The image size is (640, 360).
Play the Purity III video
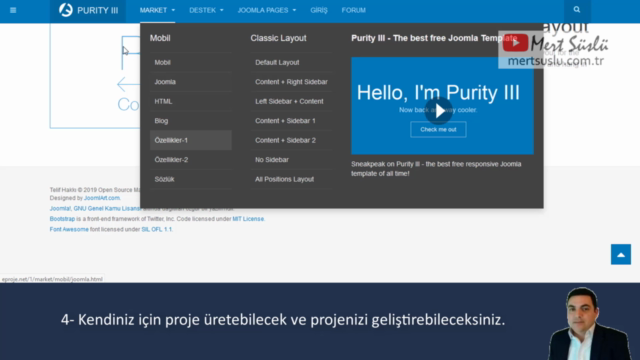click(439, 110)
